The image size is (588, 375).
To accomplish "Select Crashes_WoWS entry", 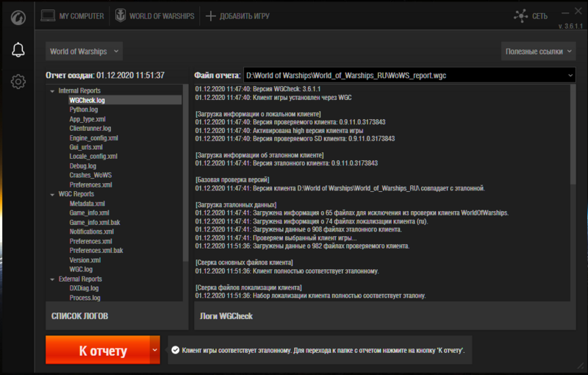I will pyautogui.click(x=90, y=175).
